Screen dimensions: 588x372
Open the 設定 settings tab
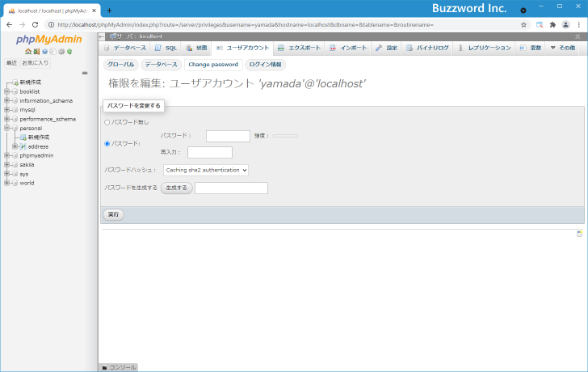[386, 48]
